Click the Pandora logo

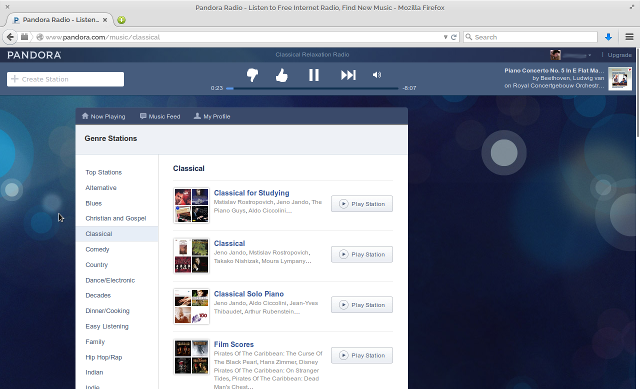pos(34,55)
